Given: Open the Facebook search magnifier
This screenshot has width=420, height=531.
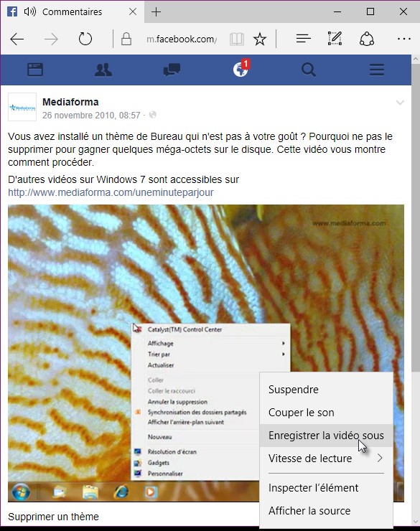Looking at the screenshot, I should [309, 70].
